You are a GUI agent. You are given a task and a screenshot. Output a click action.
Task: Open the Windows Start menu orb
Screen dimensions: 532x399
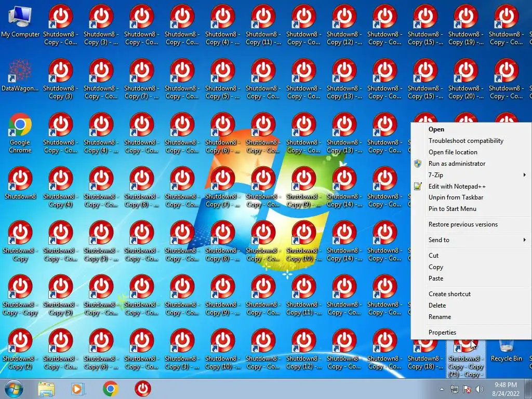coord(14,389)
